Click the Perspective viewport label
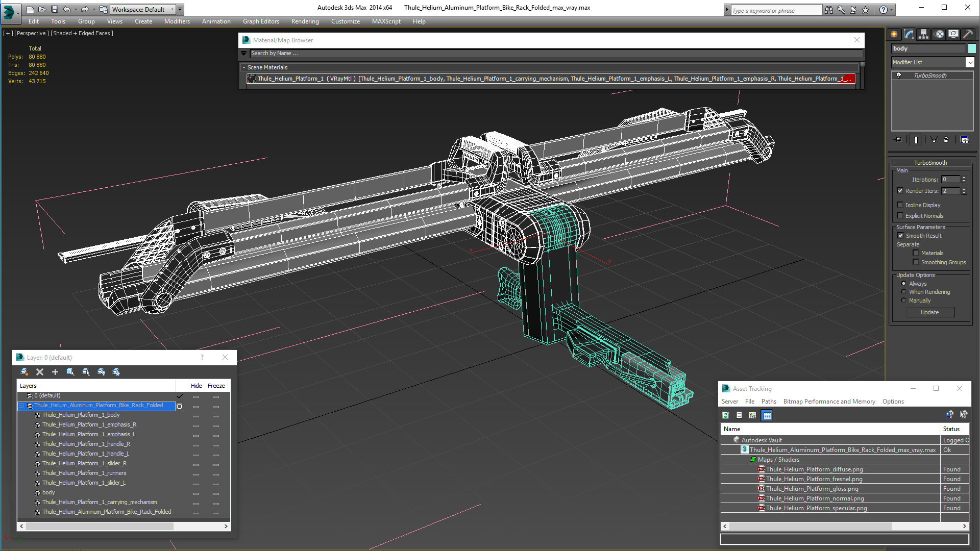 coord(32,33)
